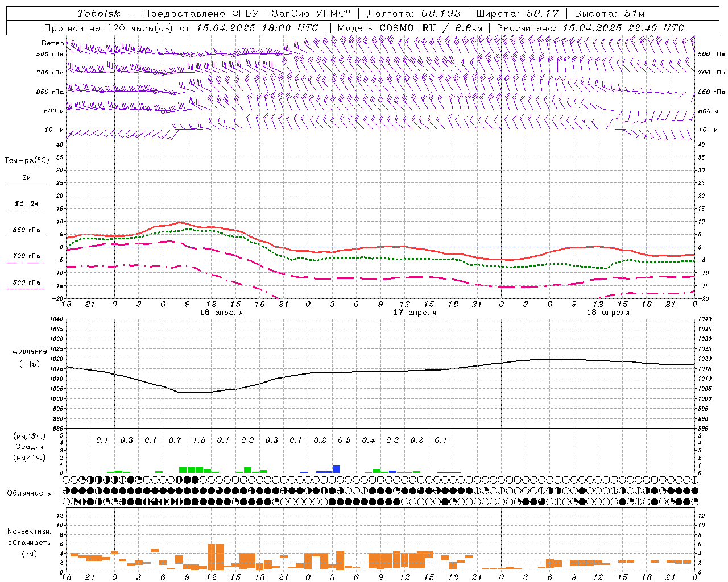Click the 0.9 precipitation total value
Image resolution: width=728 pixels, height=582 pixels.
(344, 440)
